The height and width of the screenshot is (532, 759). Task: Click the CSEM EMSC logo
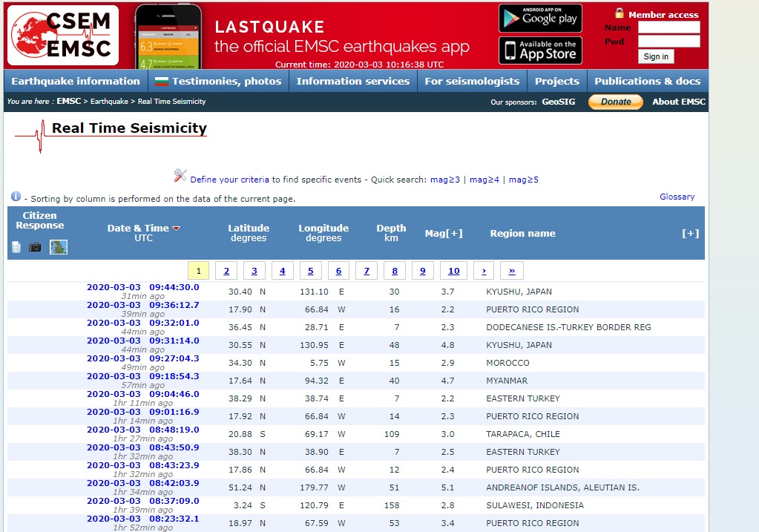tap(63, 35)
